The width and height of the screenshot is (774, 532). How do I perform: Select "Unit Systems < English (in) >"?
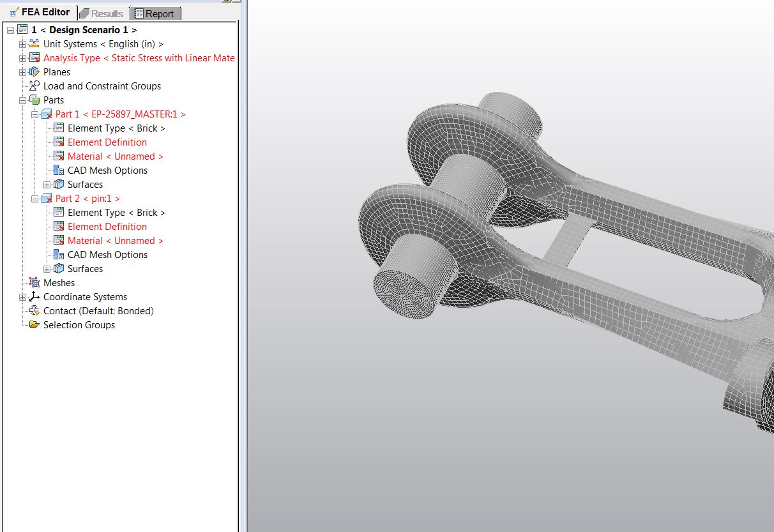[x=103, y=44]
